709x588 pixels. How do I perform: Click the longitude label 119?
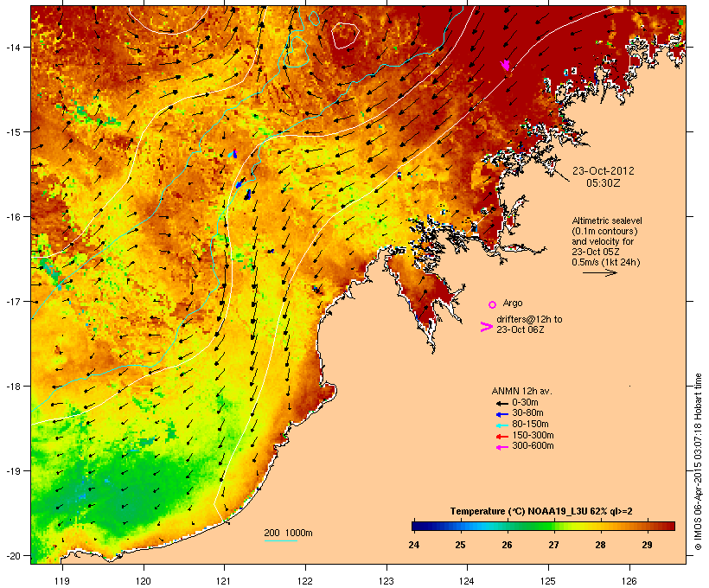62,581
